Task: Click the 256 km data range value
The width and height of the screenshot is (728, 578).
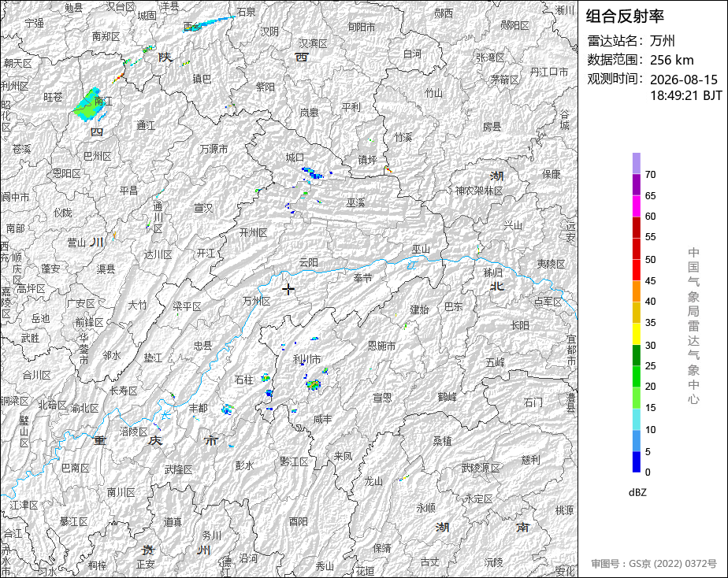Action: tap(672, 61)
